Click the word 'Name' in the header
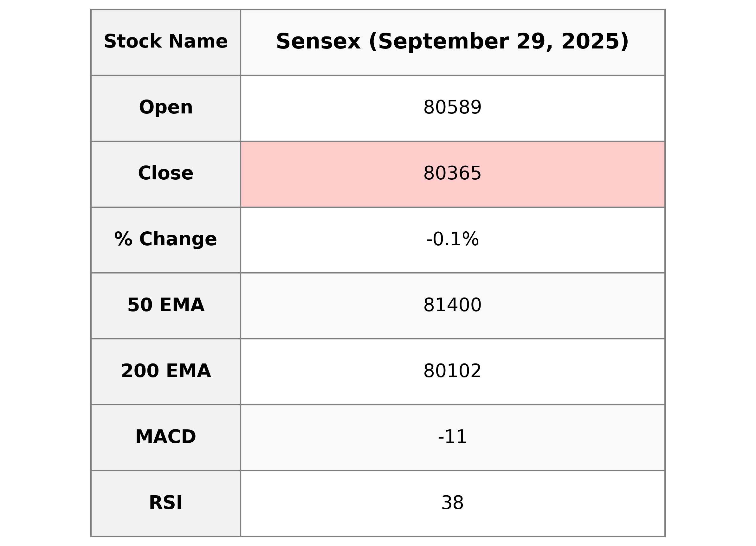Screen dimensions: 756x546 pos(198,42)
